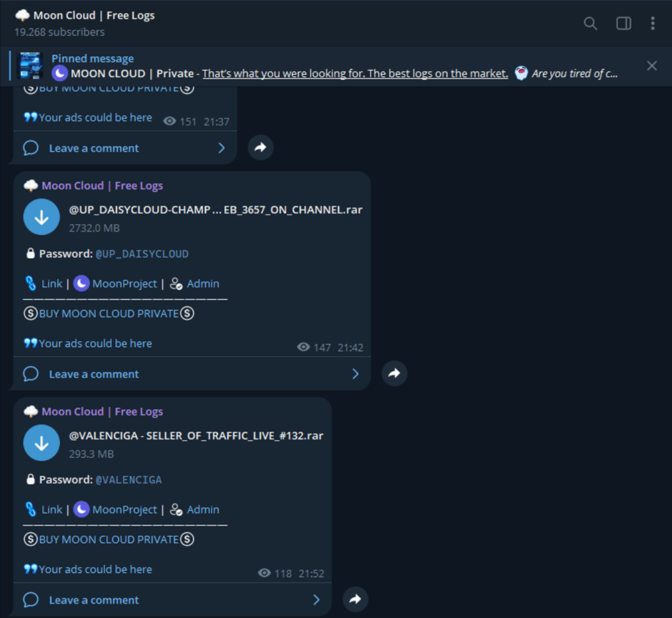
Task: Close the pinned message bar
Action: (x=652, y=66)
